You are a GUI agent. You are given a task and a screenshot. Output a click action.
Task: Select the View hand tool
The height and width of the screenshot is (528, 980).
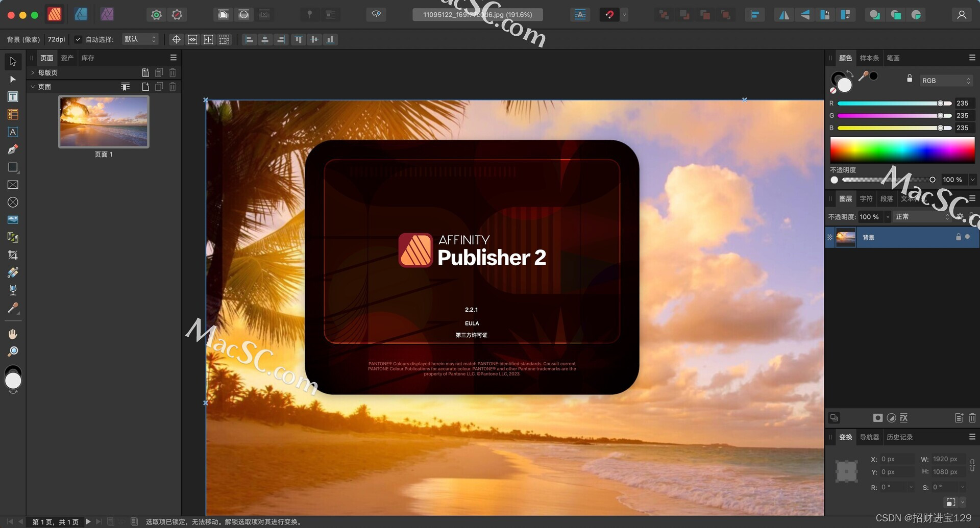click(x=13, y=334)
